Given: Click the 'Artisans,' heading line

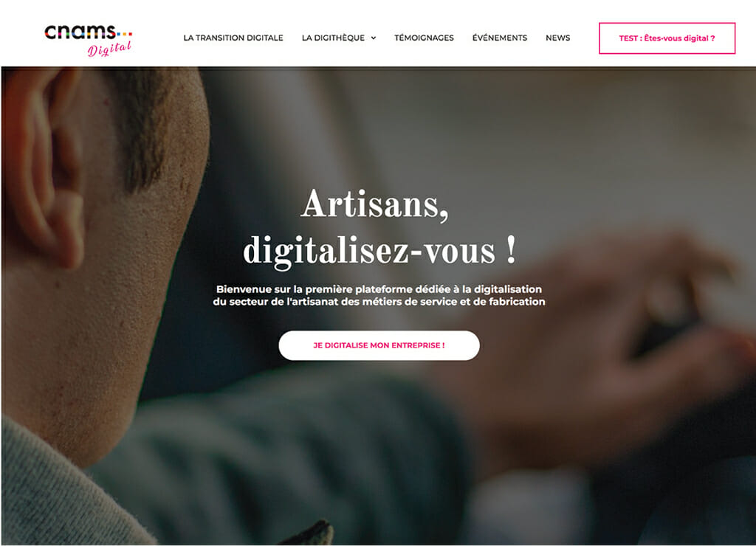Looking at the screenshot, I should (x=374, y=205).
